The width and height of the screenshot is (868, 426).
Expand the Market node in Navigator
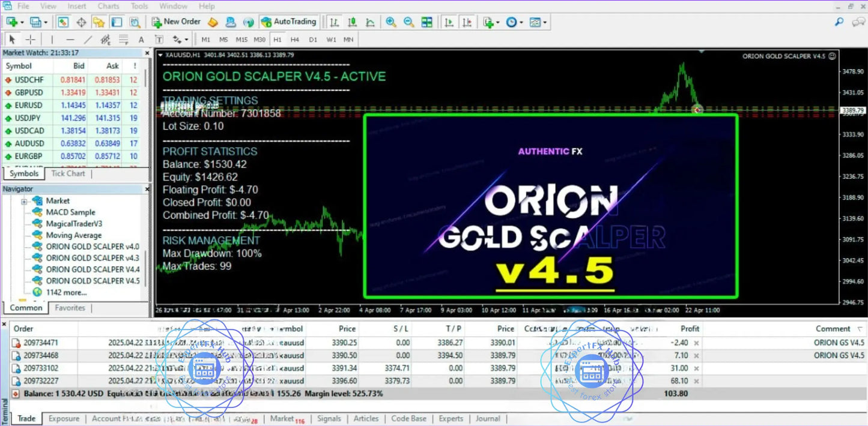click(25, 201)
